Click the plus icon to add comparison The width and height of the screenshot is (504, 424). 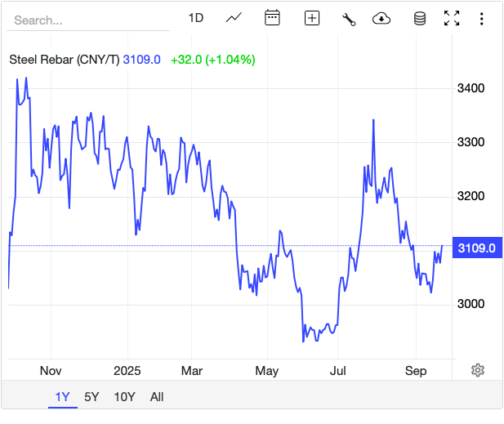click(x=311, y=18)
